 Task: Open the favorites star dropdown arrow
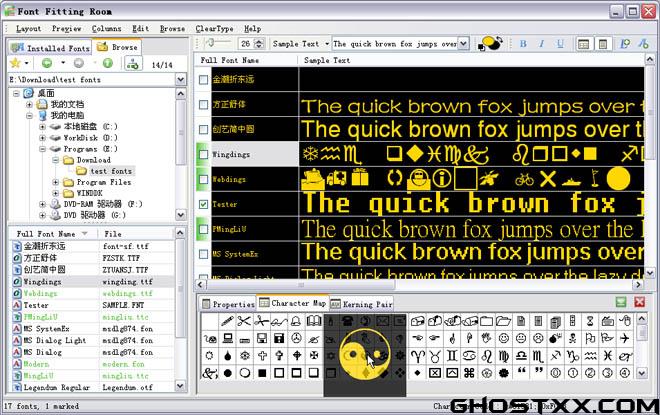tap(27, 64)
